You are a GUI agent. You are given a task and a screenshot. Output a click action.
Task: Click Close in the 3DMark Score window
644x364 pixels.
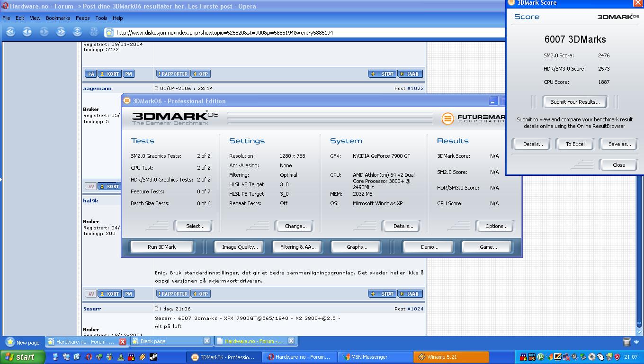(619, 165)
